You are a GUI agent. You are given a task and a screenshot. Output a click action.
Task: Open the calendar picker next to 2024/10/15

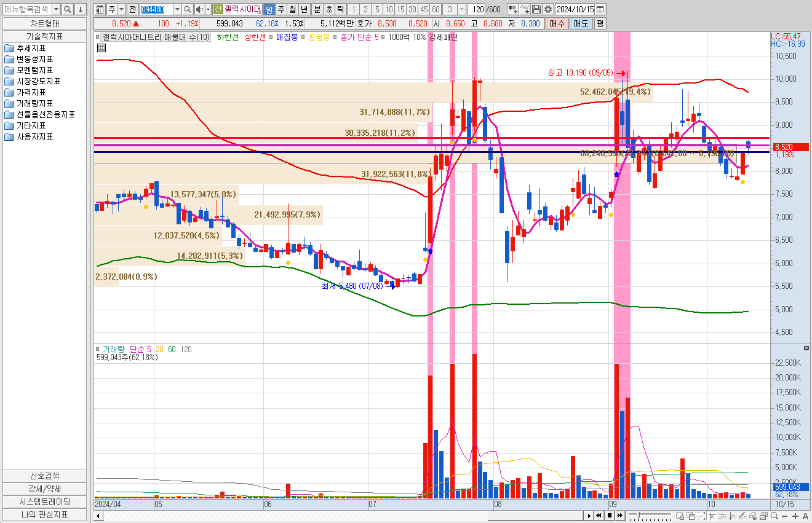[x=600, y=9]
